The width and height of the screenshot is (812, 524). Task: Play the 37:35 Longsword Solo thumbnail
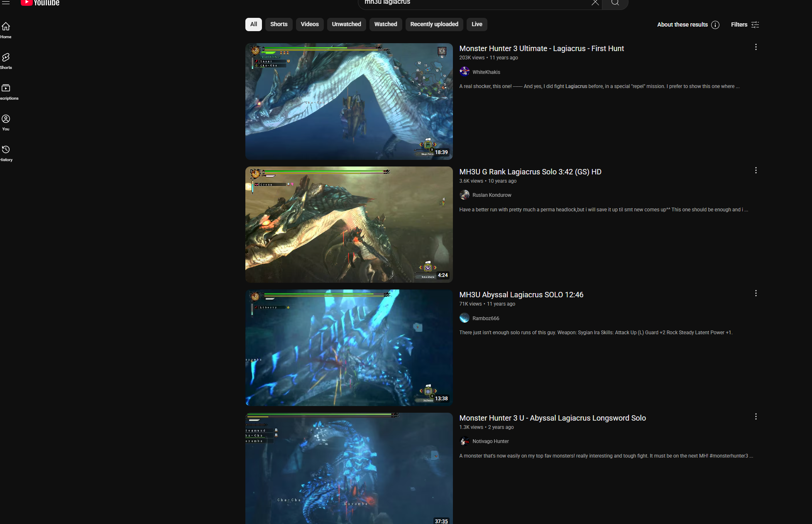(x=349, y=468)
